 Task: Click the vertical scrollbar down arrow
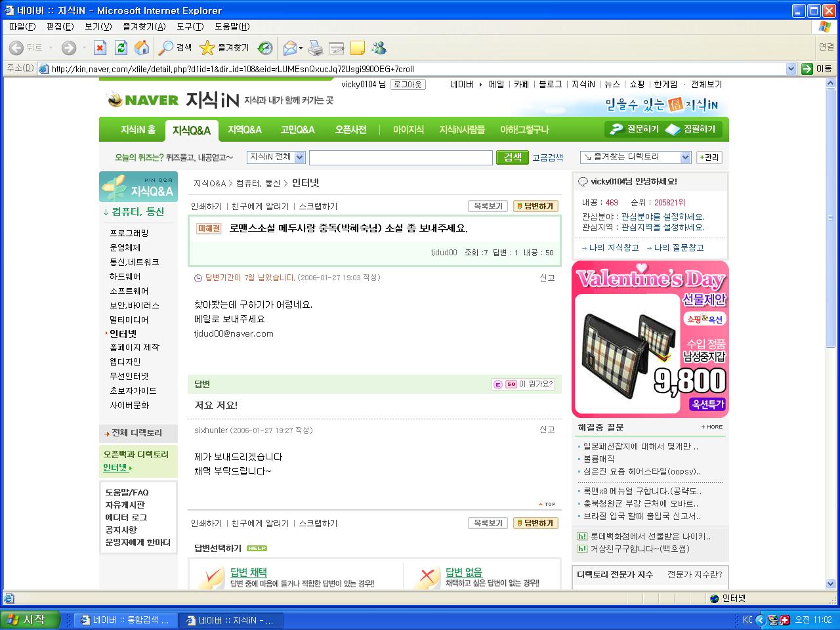(829, 583)
